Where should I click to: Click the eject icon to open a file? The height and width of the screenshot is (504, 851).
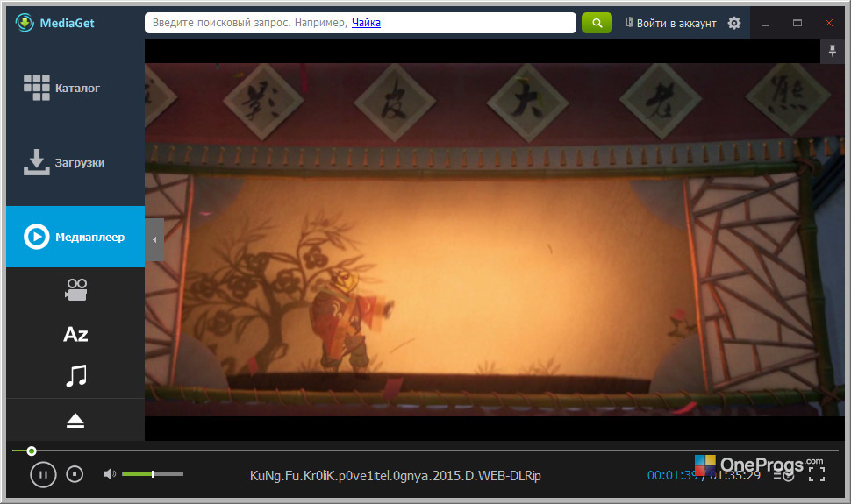point(75,421)
